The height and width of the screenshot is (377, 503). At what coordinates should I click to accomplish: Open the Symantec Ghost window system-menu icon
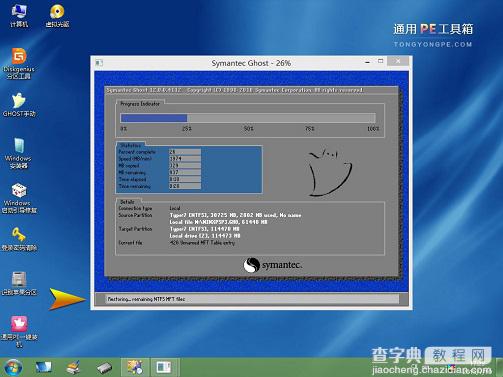tap(99, 63)
